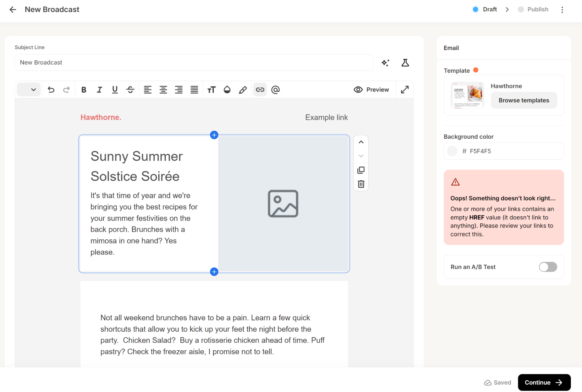Open the three-dot more options menu
Viewport: 582px width, 392px height.
click(x=562, y=10)
